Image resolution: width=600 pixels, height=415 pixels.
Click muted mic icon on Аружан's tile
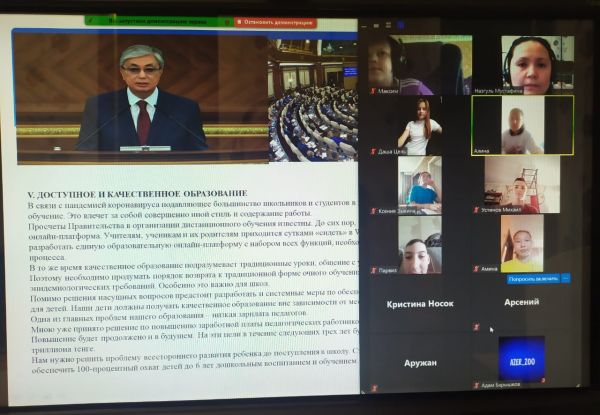pos(374,385)
